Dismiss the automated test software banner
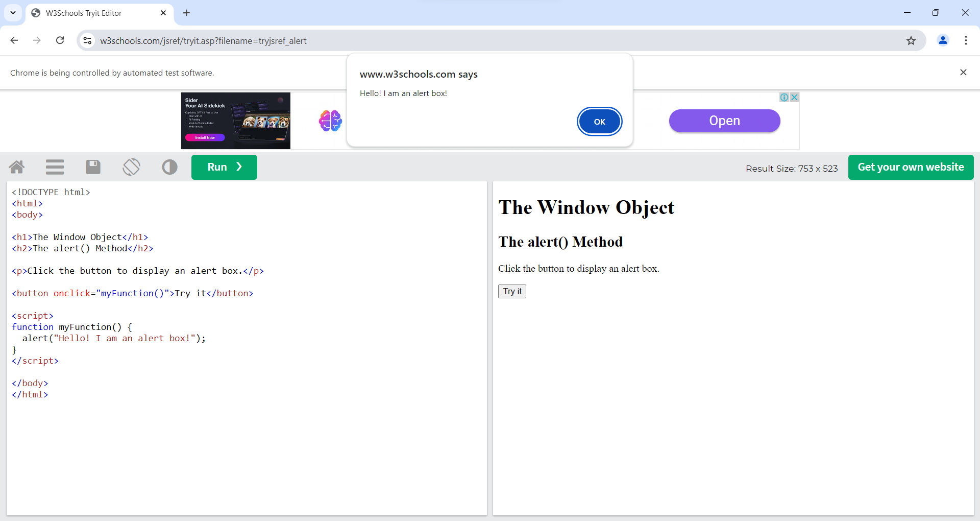This screenshot has height=521, width=980. click(x=963, y=73)
